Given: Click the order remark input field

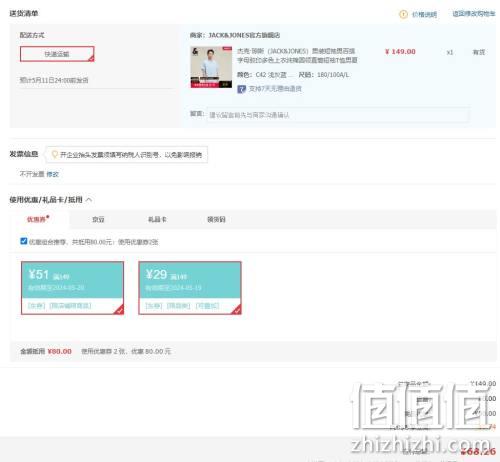Looking at the screenshot, I should (x=338, y=115).
